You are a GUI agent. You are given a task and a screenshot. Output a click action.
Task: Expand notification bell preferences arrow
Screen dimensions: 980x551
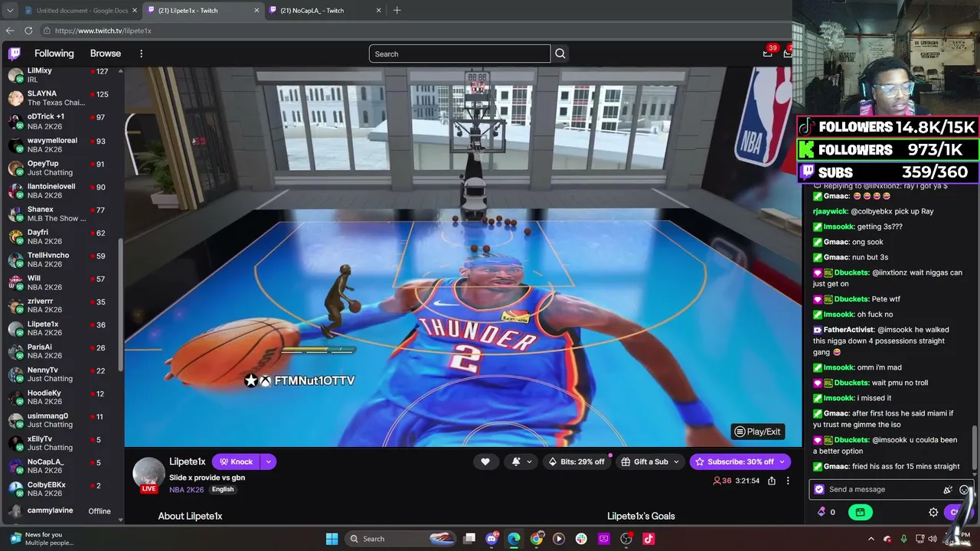point(528,461)
